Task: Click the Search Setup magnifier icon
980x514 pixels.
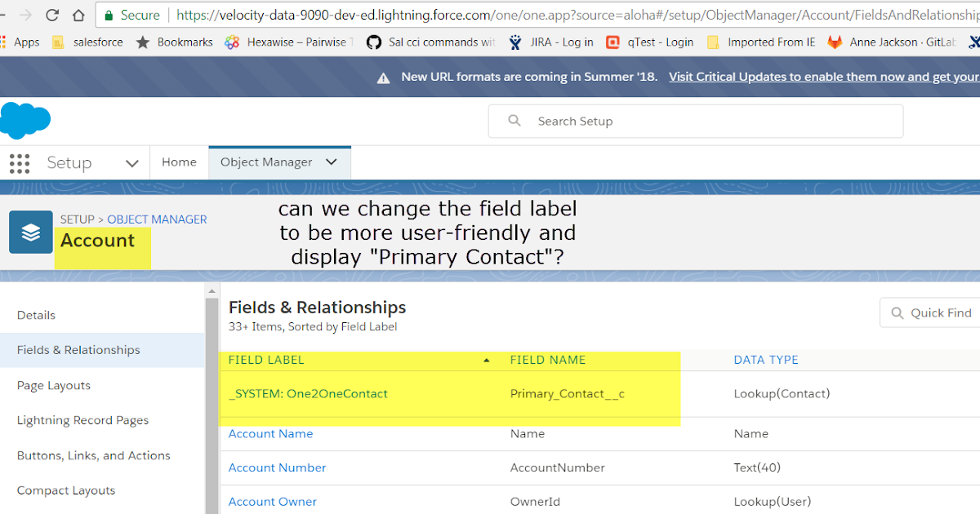Action: (x=514, y=121)
